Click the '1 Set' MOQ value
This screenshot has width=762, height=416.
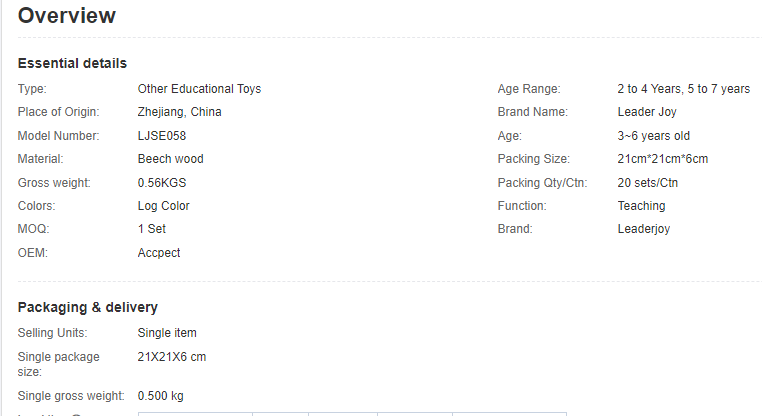(153, 229)
